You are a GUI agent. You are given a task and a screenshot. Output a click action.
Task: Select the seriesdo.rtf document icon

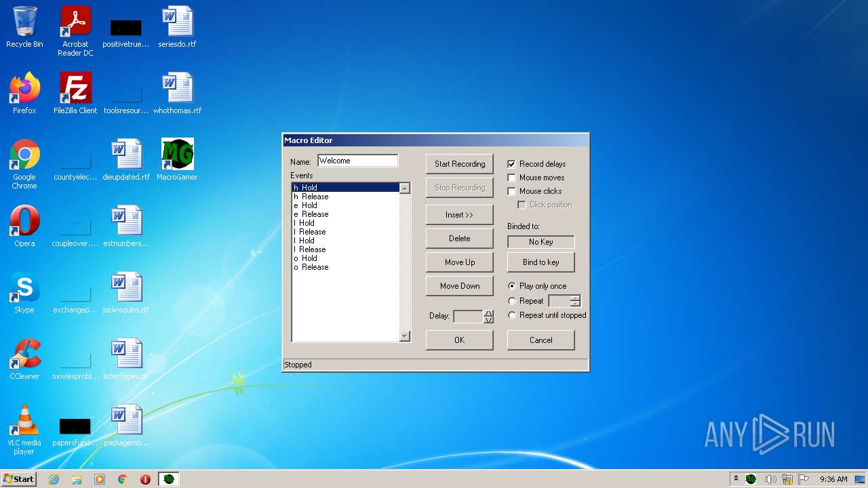coord(177,27)
